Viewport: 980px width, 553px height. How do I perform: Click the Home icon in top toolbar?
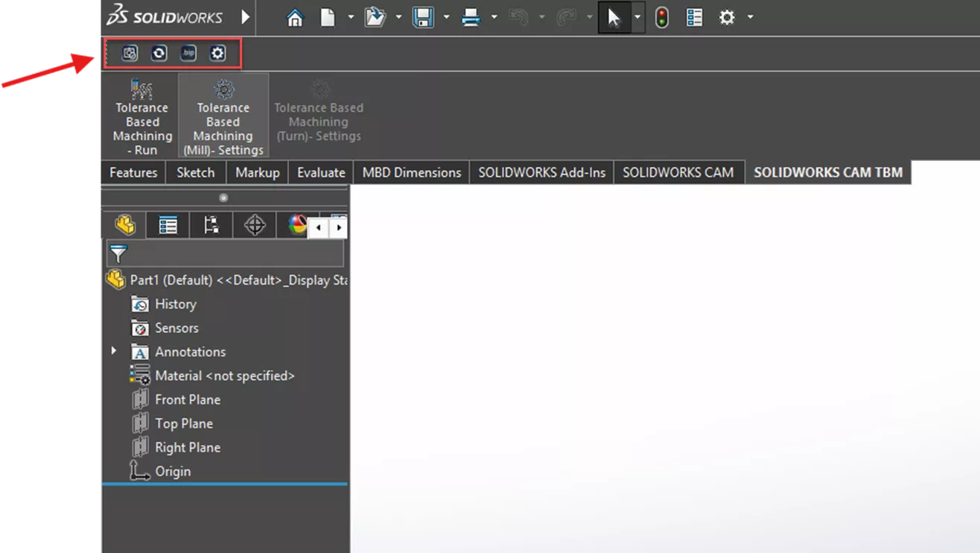295,17
